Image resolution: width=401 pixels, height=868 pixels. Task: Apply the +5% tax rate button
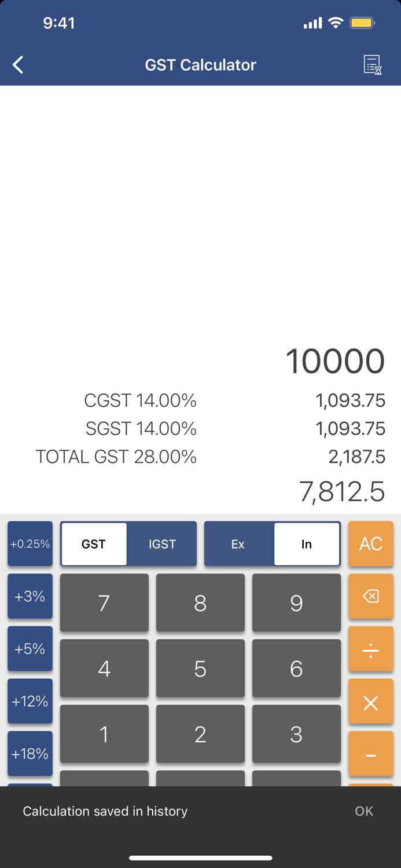[30, 649]
